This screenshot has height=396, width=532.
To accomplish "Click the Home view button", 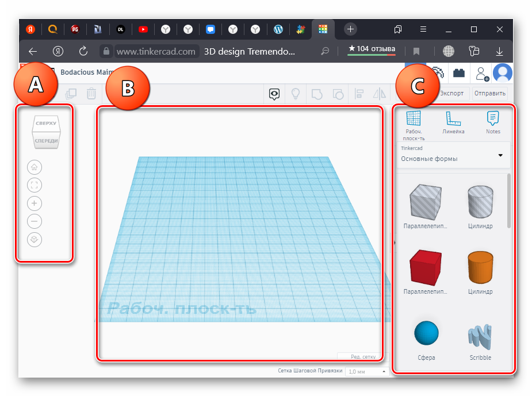I will pyautogui.click(x=35, y=167).
